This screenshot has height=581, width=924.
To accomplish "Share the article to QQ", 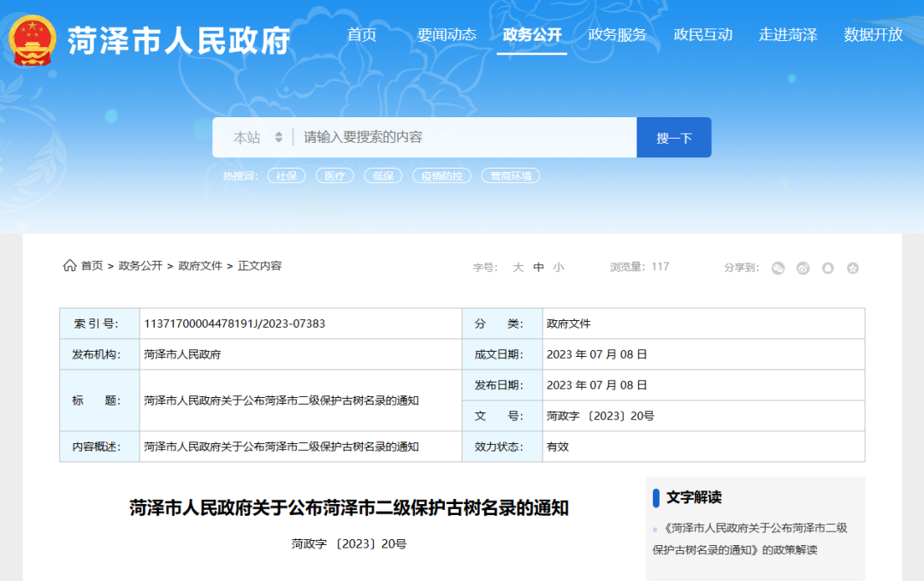I will pos(827,268).
